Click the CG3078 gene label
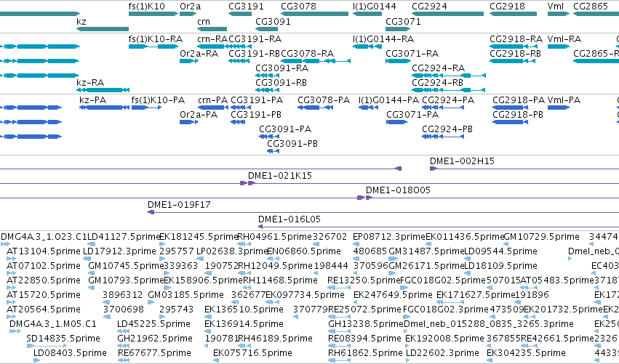This screenshot has height=364, width=619. pos(298,7)
